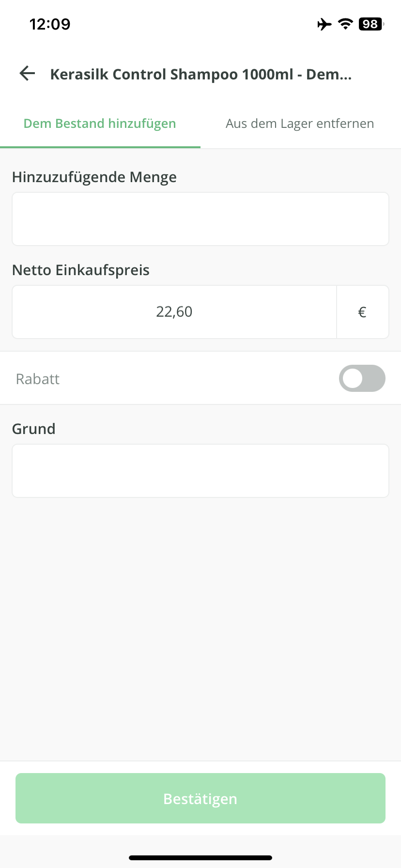Image resolution: width=401 pixels, height=868 pixels.
Task: Tap the 12:09 clock in status bar
Action: 50,24
